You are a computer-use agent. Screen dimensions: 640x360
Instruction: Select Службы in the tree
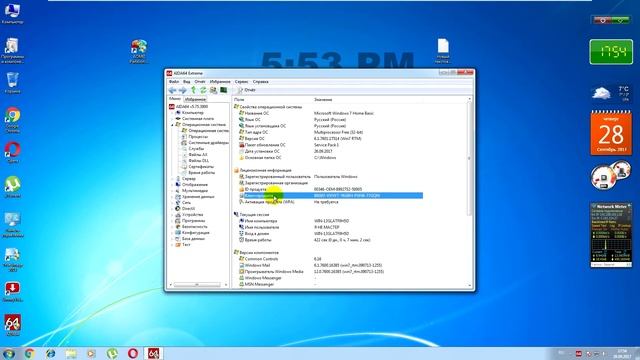tap(196, 149)
